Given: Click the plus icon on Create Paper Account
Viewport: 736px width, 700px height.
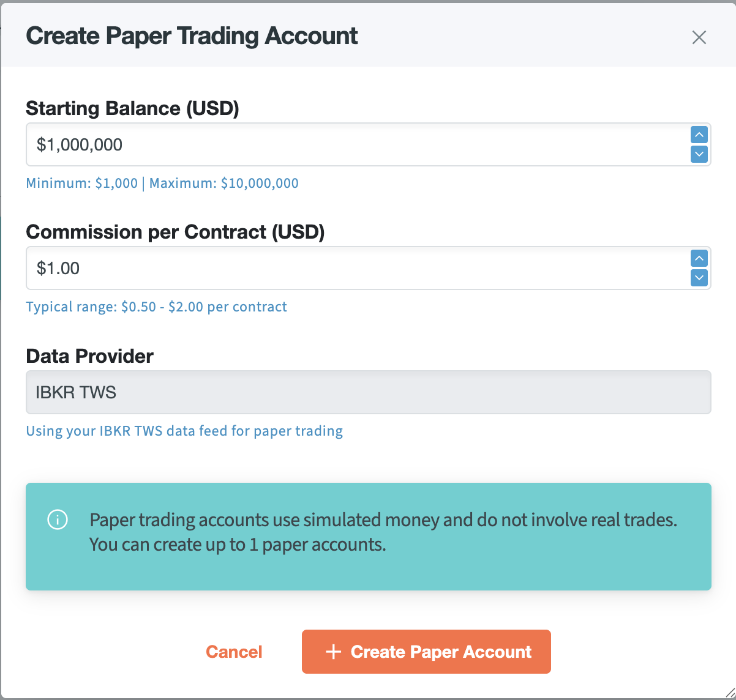Looking at the screenshot, I should point(333,652).
